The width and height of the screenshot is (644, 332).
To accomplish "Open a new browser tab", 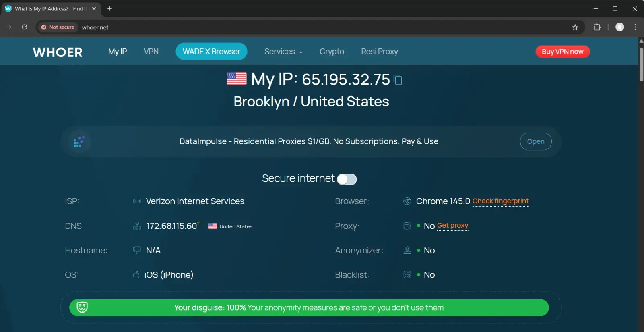I will [109, 8].
